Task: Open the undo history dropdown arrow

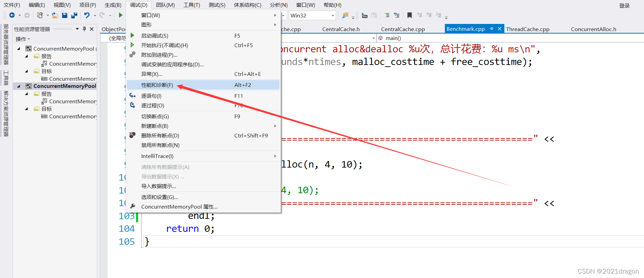Action: (95, 15)
